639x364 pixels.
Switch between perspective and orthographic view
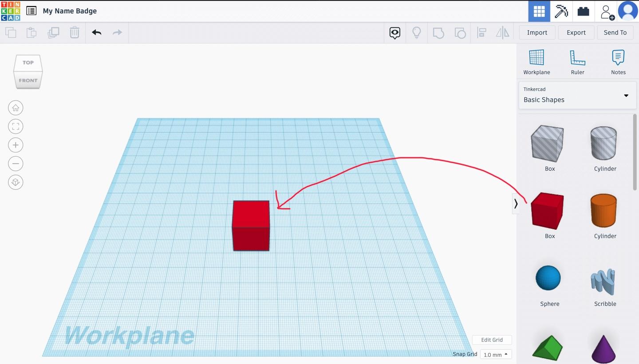pyautogui.click(x=16, y=182)
